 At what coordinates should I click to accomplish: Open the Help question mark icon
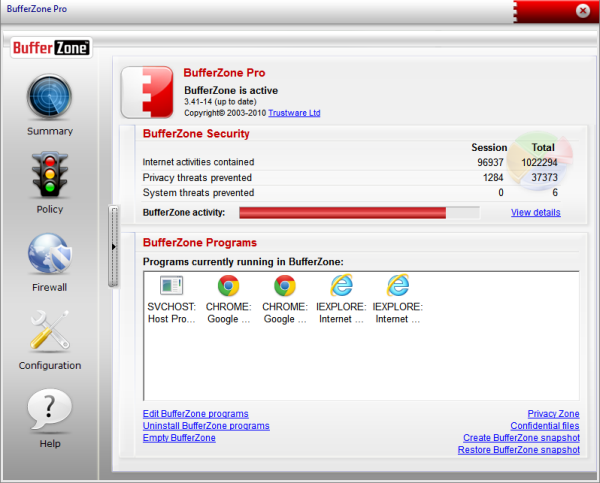50,410
